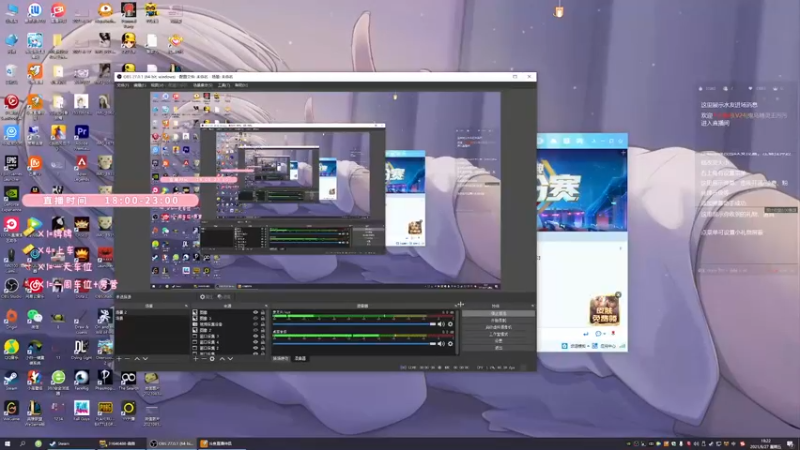This screenshot has height=450, width=800.
Task: Move scene up in scenes list
Action: [x=137, y=359]
